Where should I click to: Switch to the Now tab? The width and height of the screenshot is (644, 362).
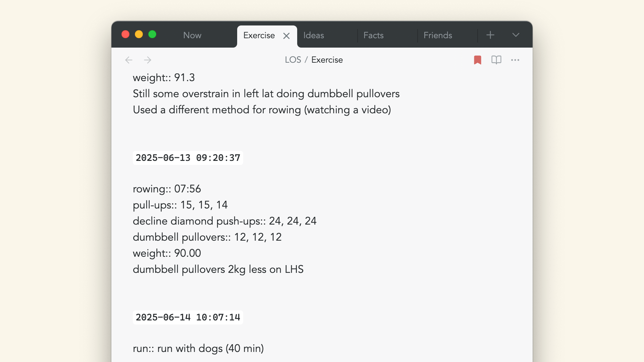[192, 35]
